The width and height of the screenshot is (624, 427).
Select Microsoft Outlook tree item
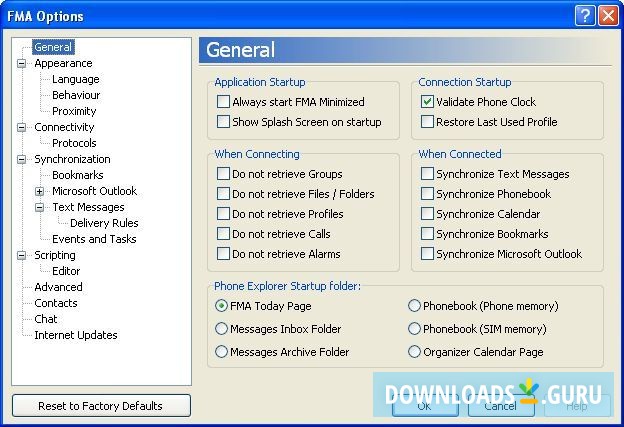point(94,191)
